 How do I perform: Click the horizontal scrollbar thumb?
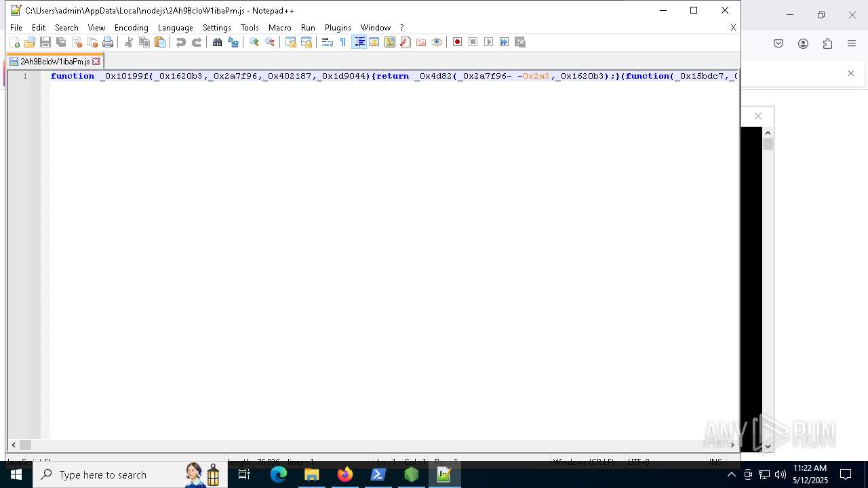[x=25, y=445]
